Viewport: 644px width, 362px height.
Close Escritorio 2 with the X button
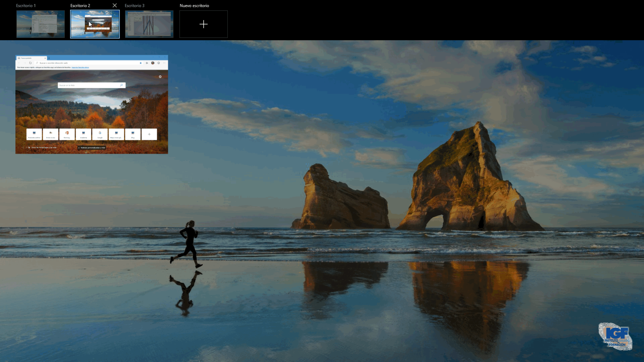click(115, 6)
